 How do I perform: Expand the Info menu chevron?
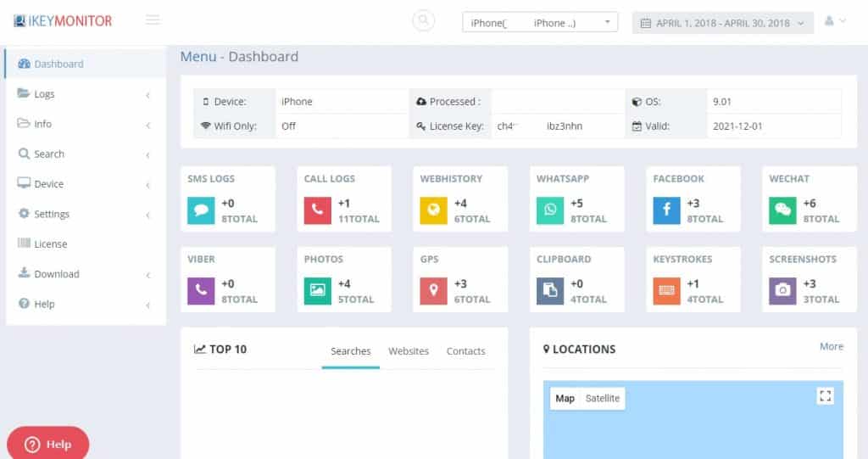click(147, 126)
